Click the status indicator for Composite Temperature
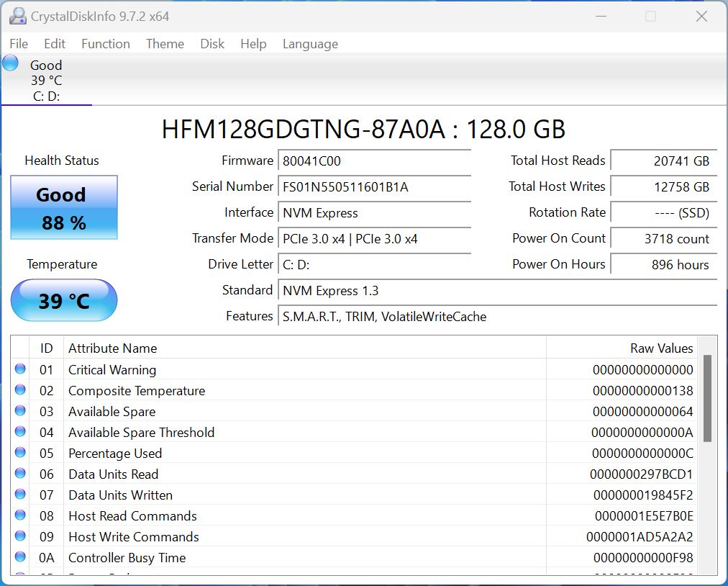The width and height of the screenshot is (728, 586). point(21,390)
